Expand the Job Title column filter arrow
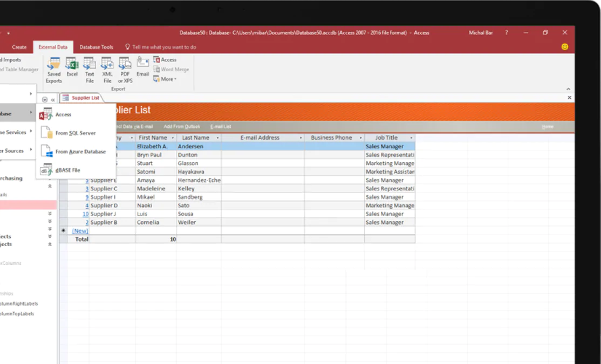The height and width of the screenshot is (364, 601). tap(411, 138)
